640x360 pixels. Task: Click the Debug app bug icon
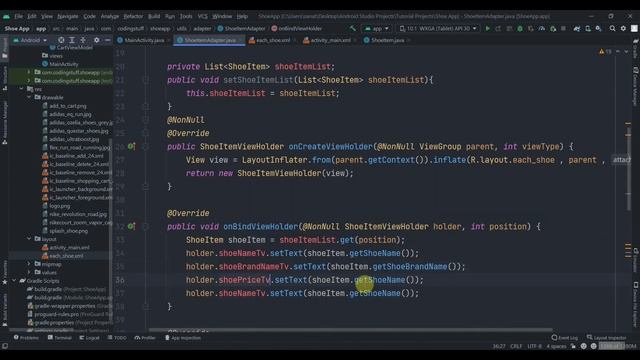click(520, 29)
